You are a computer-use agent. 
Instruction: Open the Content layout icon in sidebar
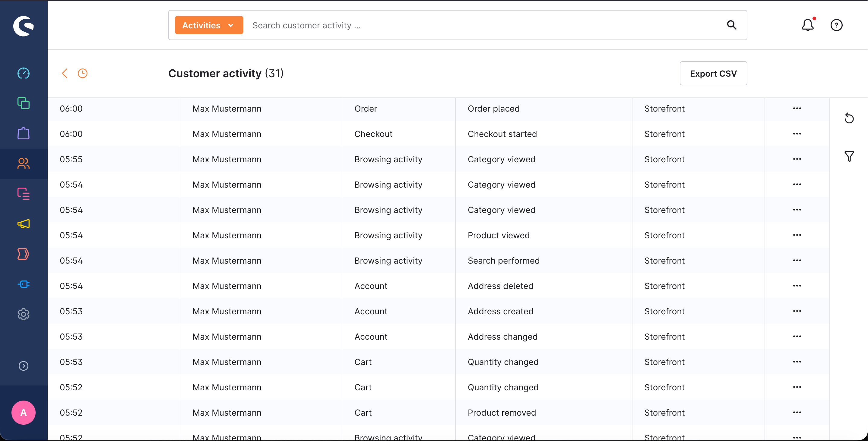pyautogui.click(x=23, y=194)
